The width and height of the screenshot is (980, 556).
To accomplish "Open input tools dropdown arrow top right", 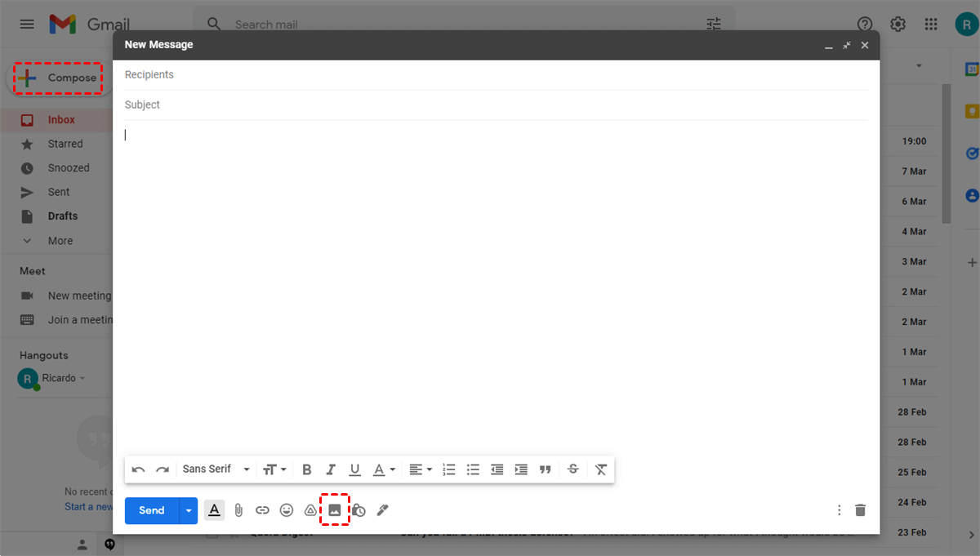I will [x=919, y=65].
